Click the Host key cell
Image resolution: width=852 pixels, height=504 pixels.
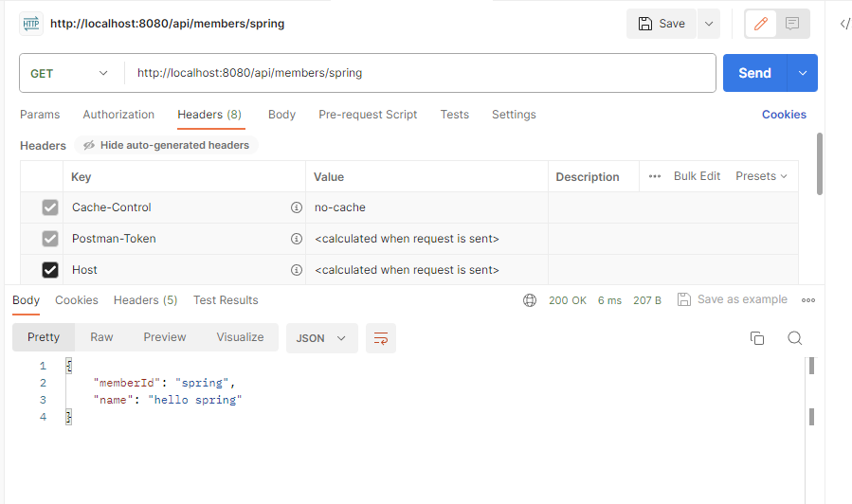[184, 270]
